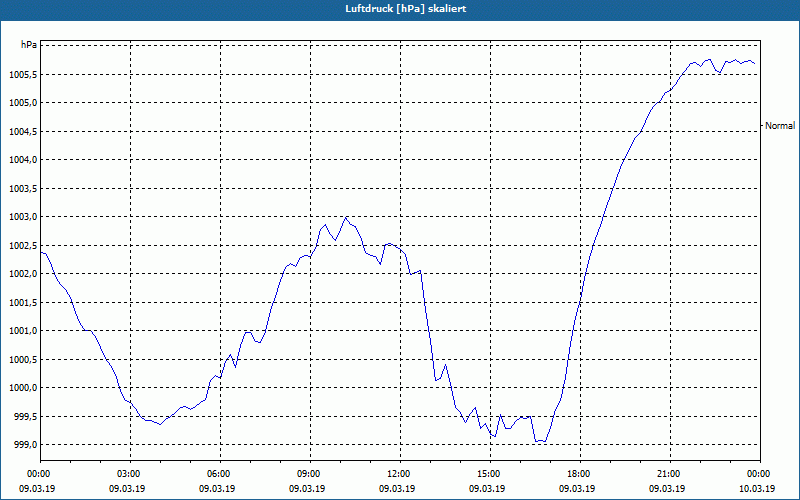Click the y-axis value 1000,0
The height and width of the screenshot is (500, 800).
[x=22, y=388]
